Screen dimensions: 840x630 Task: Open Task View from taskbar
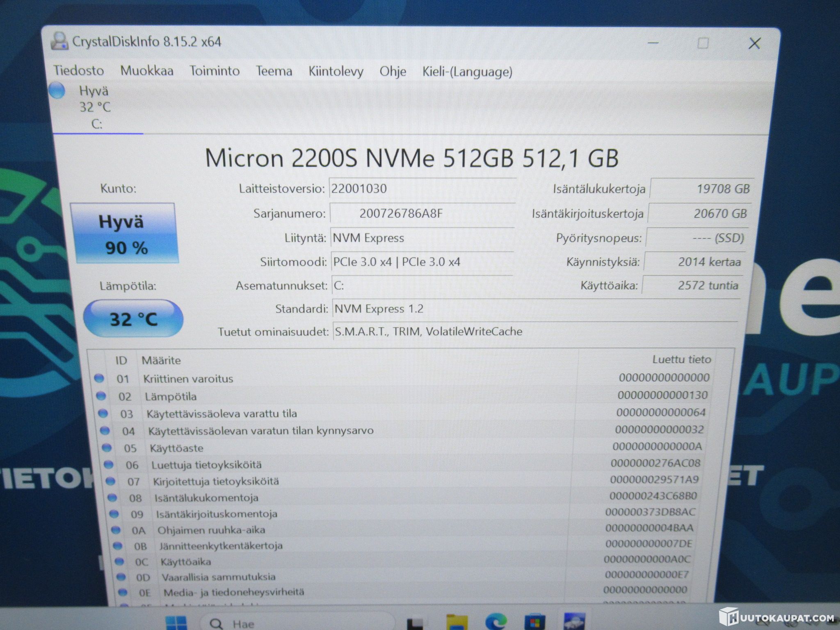coord(415,623)
